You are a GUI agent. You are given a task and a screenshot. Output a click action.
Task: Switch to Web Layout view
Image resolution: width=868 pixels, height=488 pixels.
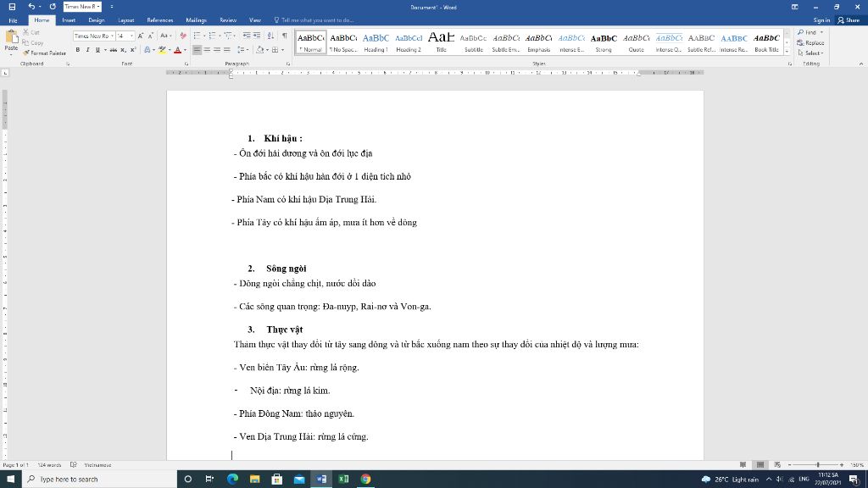point(777,465)
